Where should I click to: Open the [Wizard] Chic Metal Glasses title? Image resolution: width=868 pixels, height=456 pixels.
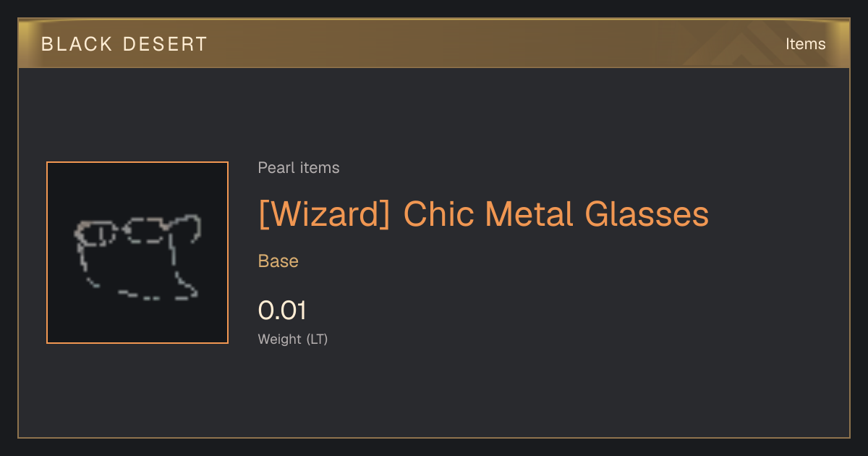(x=483, y=214)
